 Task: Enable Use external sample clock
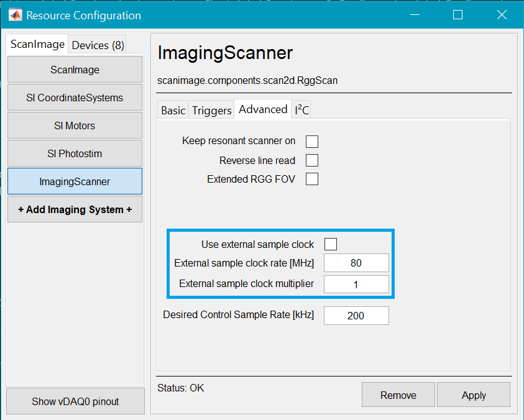[x=330, y=244]
